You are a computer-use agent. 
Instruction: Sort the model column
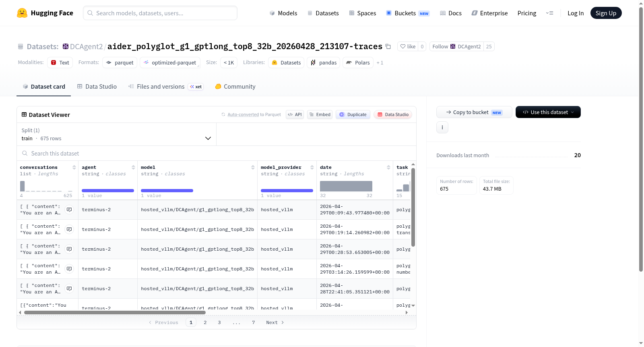pyautogui.click(x=253, y=167)
